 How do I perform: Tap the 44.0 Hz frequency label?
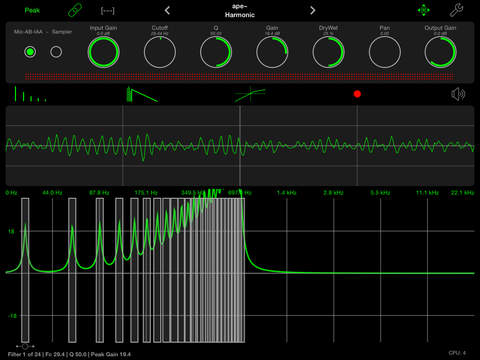point(52,193)
